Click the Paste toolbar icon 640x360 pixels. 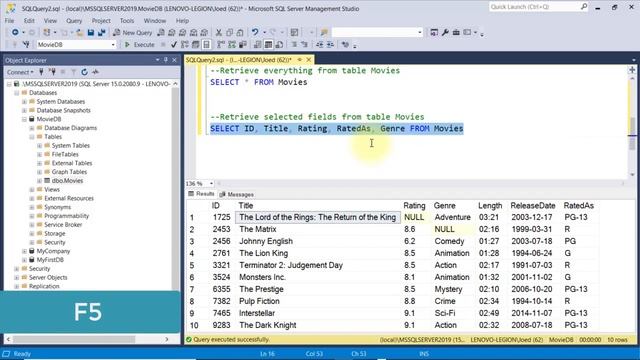[x=240, y=32]
